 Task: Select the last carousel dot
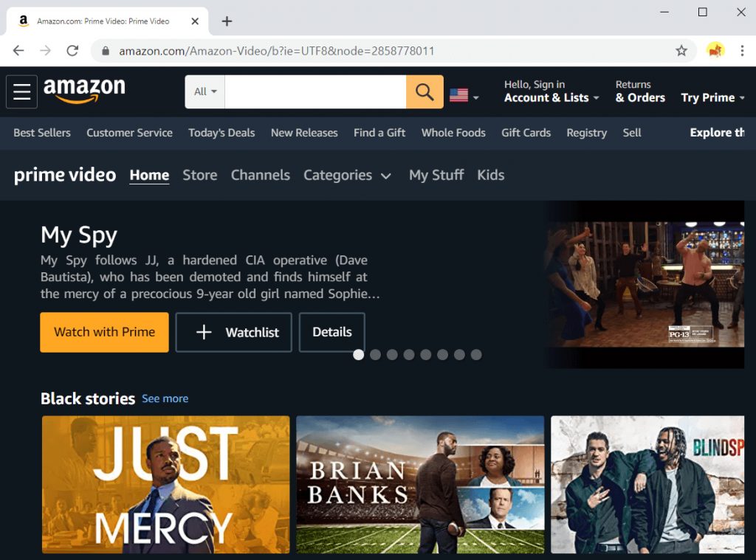476,355
